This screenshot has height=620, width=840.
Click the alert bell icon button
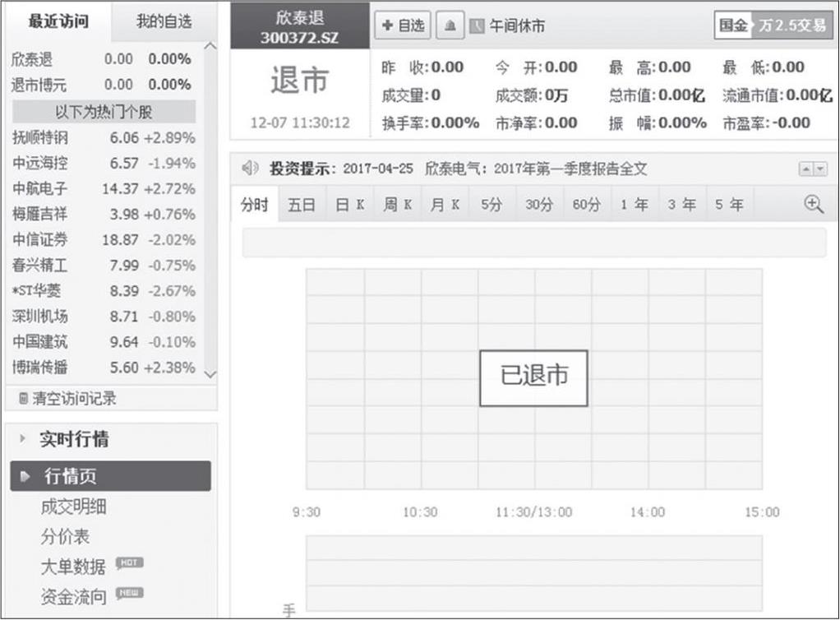pos(449,25)
